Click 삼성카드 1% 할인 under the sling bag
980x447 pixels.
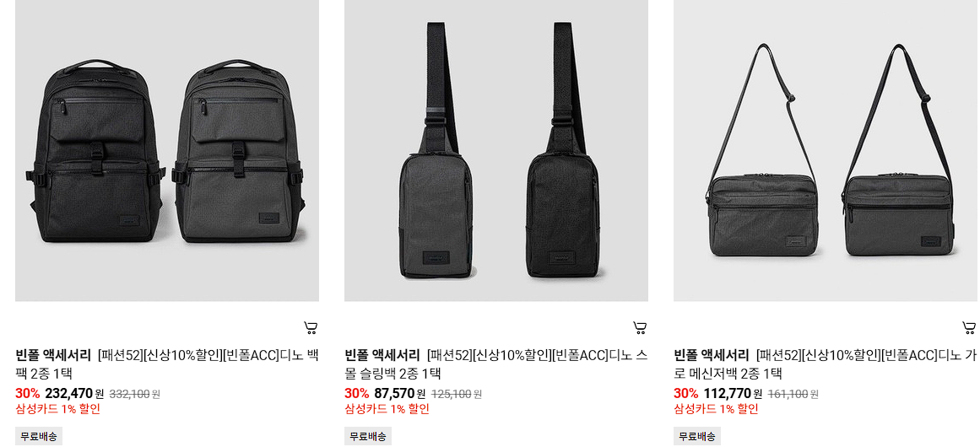pyautogui.click(x=387, y=410)
